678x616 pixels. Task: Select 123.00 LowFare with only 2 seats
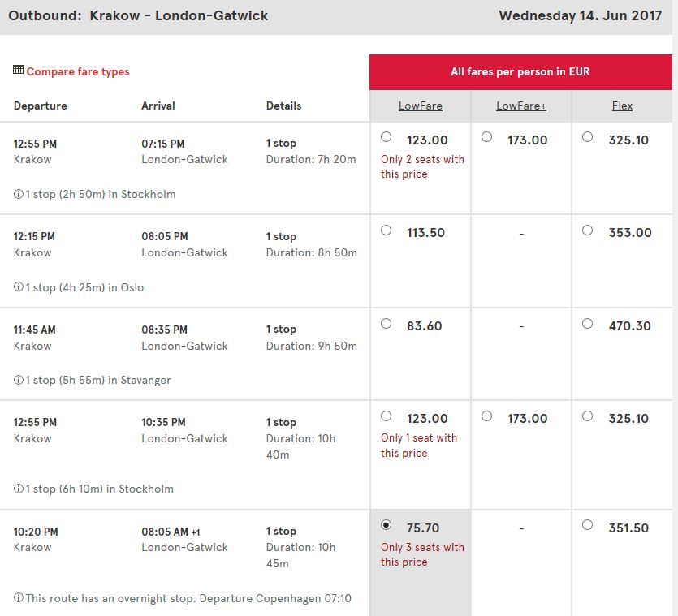pyautogui.click(x=387, y=137)
